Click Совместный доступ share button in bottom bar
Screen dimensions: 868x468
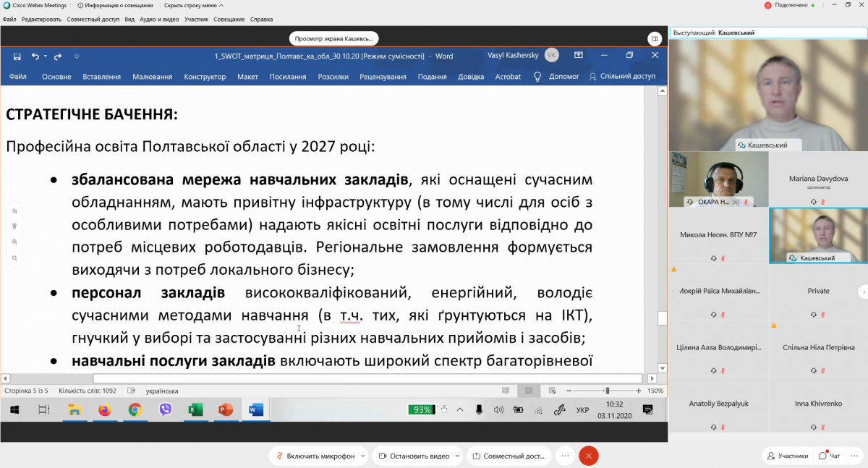(509, 456)
